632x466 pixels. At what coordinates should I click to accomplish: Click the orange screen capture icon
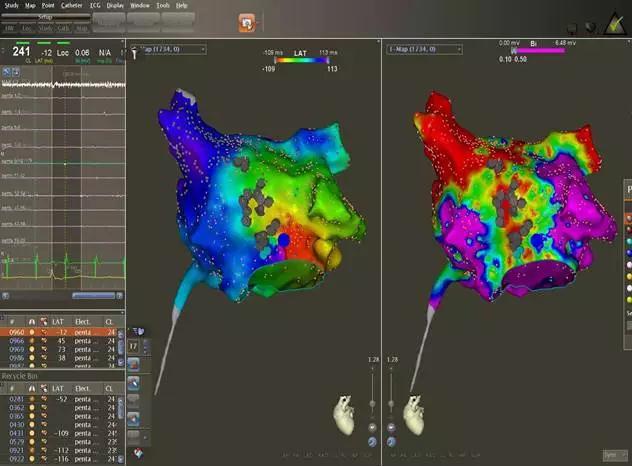[247, 23]
